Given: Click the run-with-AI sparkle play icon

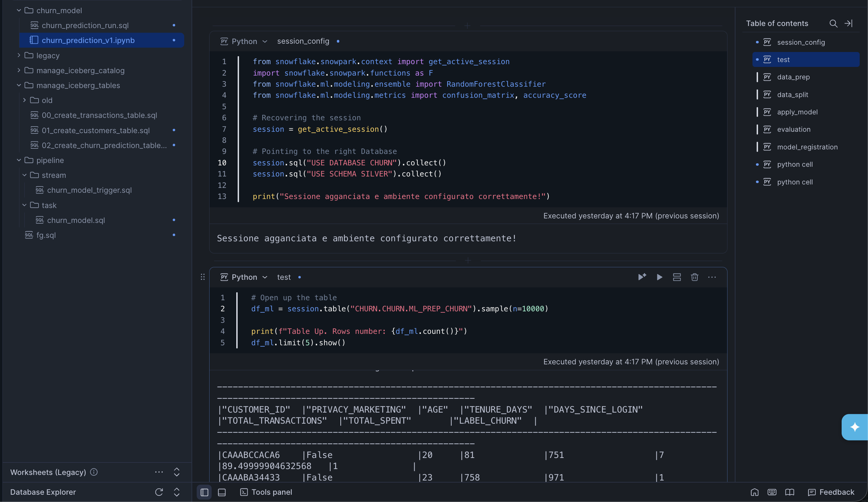Looking at the screenshot, I should coord(642,277).
